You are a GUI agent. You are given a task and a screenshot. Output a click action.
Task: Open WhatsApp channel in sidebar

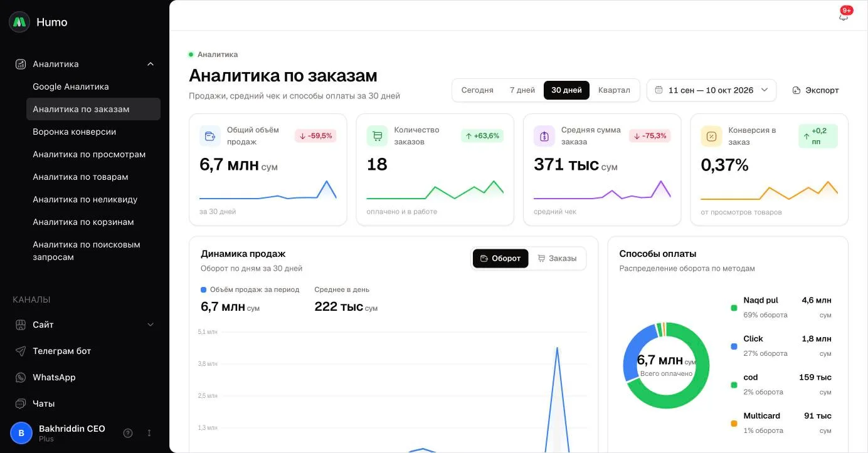(85, 377)
